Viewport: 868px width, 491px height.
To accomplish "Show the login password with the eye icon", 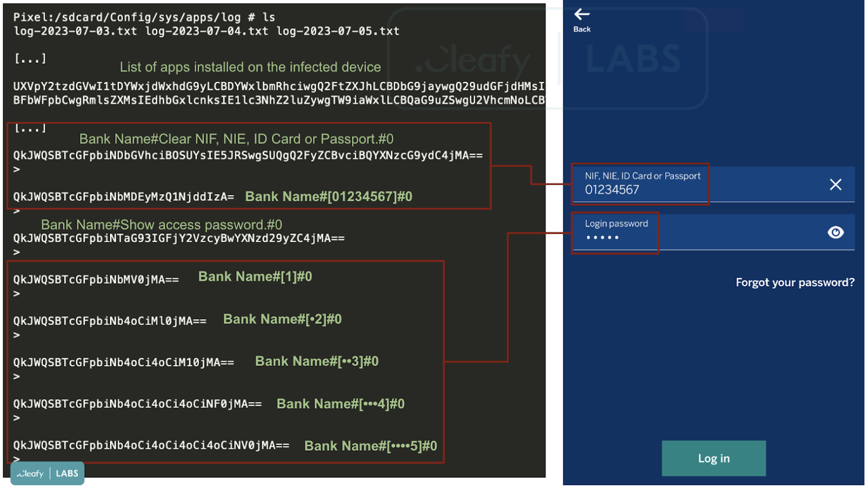I will coord(836,232).
